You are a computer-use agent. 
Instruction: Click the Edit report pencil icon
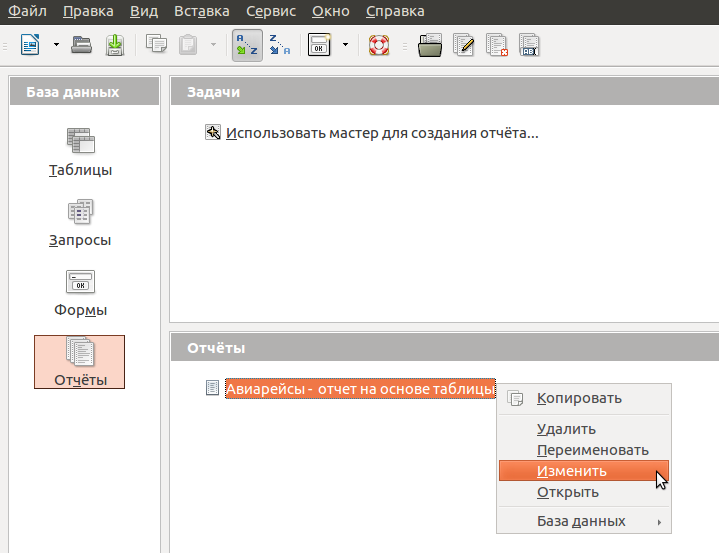(x=464, y=45)
